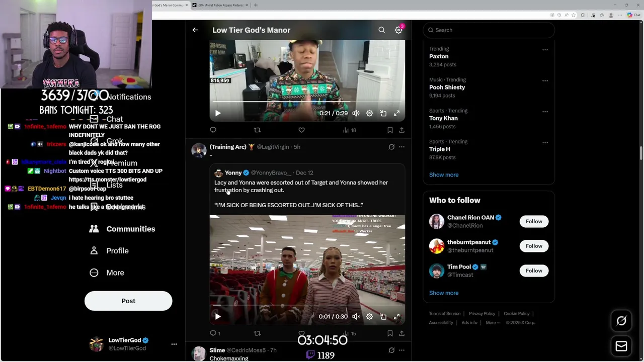Click the Search input field
Screen dimensions: 644x362
coord(489,30)
